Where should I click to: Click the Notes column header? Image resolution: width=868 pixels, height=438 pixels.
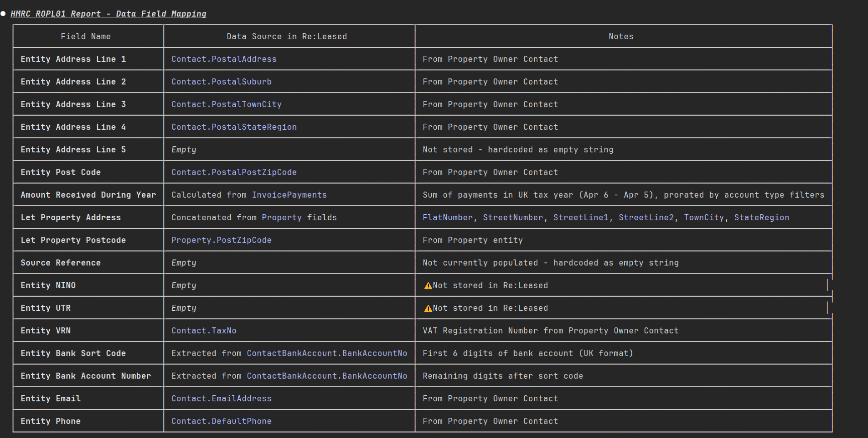coord(621,37)
